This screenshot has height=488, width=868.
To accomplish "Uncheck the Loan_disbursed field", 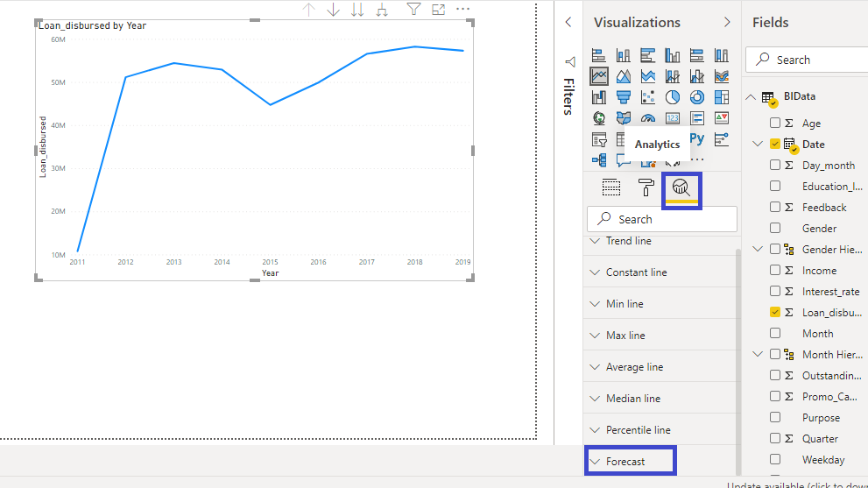I will pos(775,313).
